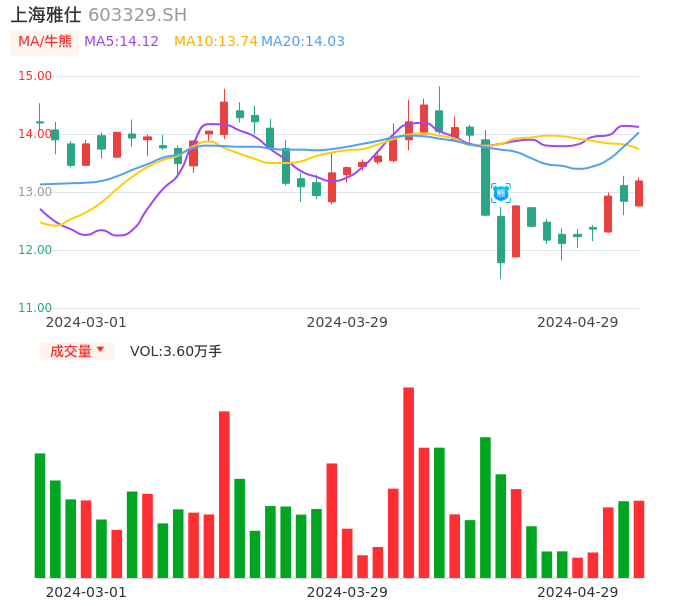The image size is (686, 606).
Task: Click the blue bear signal marker icon
Action: [500, 193]
